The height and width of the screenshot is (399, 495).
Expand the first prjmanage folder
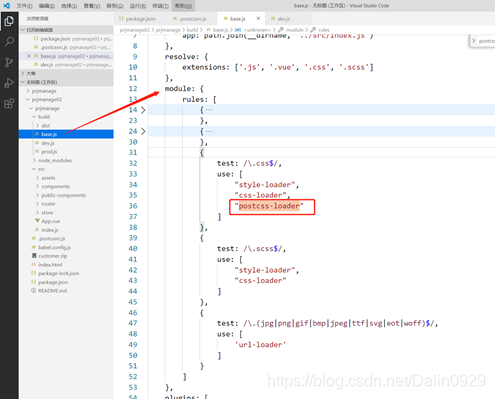tap(28, 91)
